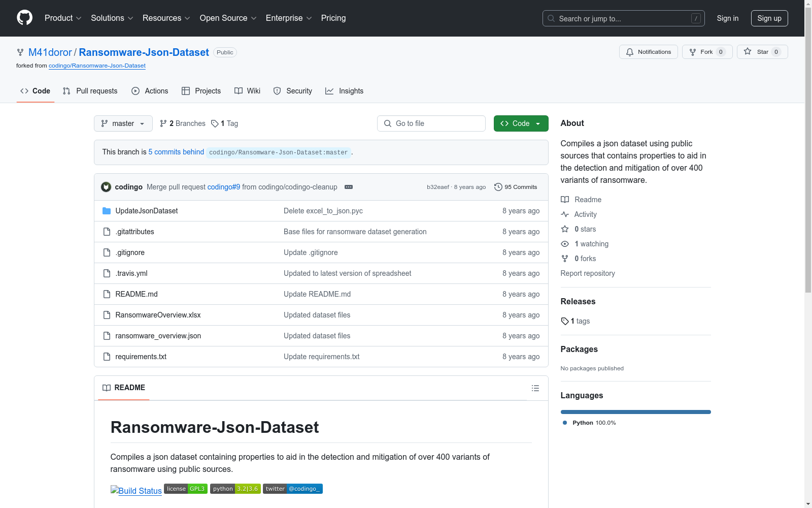Click Report repository link
The height and width of the screenshot is (508, 812).
(x=588, y=273)
